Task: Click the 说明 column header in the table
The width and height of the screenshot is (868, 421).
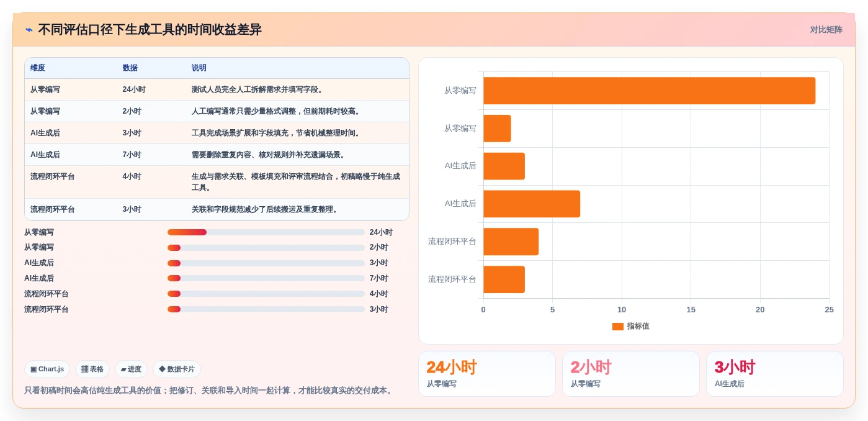Action: pos(199,68)
